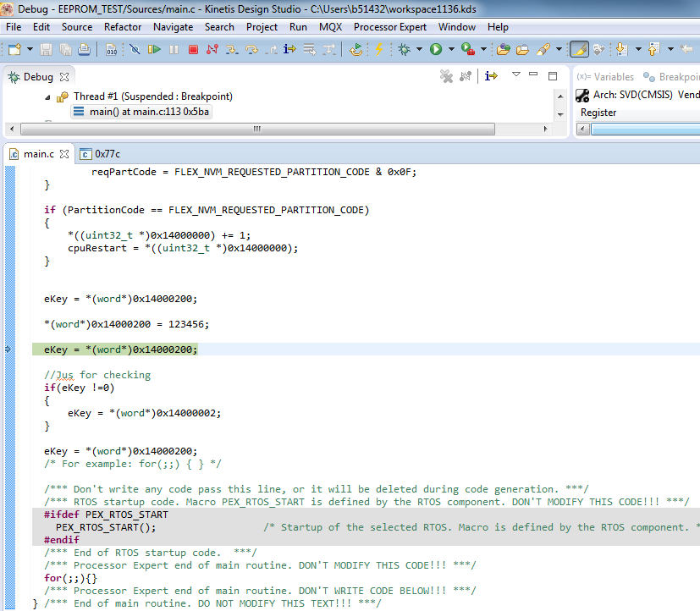Click the Previous Annotation icon

(x=654, y=49)
